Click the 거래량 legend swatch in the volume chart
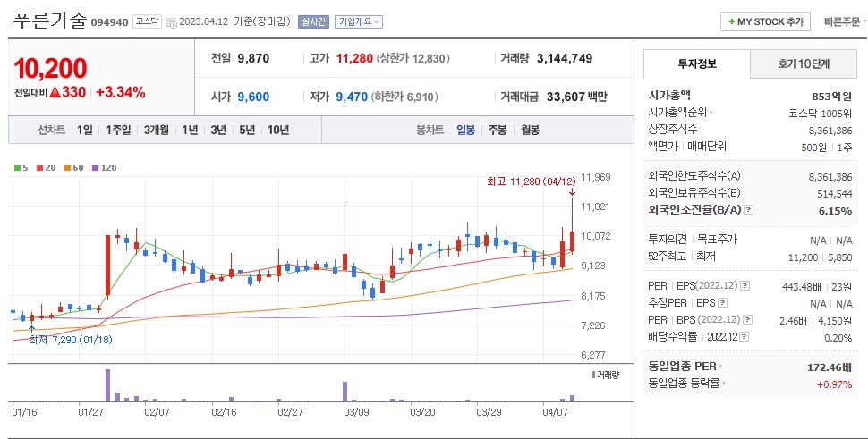The width and height of the screenshot is (868, 439). pos(594,375)
